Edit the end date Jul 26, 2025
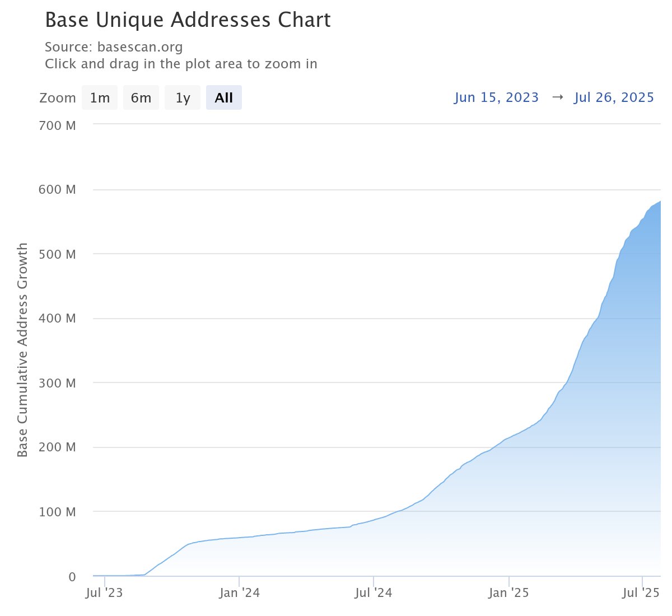 (614, 97)
